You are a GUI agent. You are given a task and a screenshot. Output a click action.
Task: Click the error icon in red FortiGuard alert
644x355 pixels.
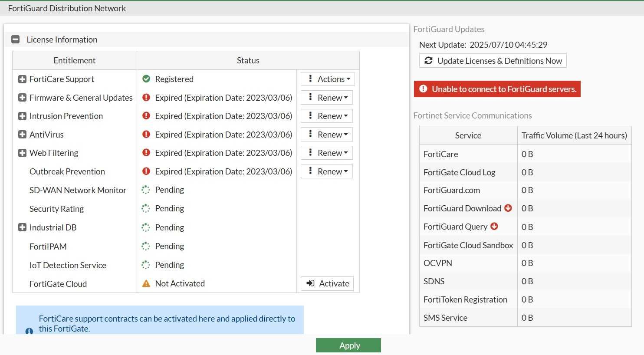pyautogui.click(x=423, y=89)
